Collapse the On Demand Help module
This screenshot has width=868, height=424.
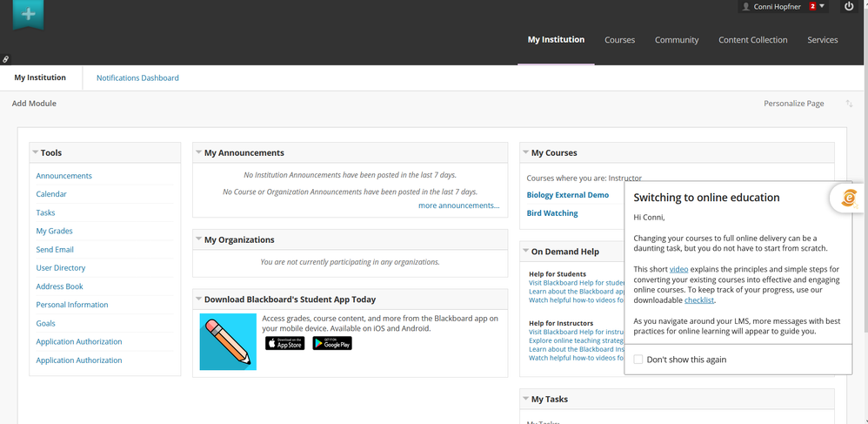(526, 251)
